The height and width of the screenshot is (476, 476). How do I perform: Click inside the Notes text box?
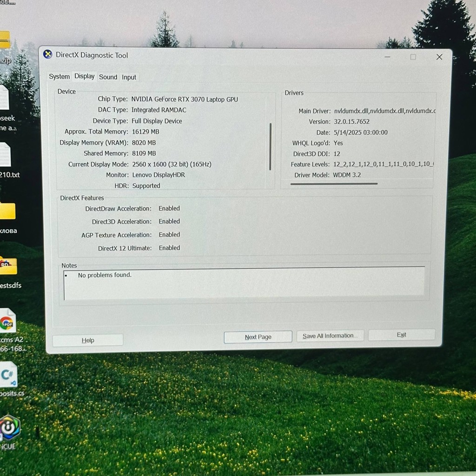tap(244, 283)
